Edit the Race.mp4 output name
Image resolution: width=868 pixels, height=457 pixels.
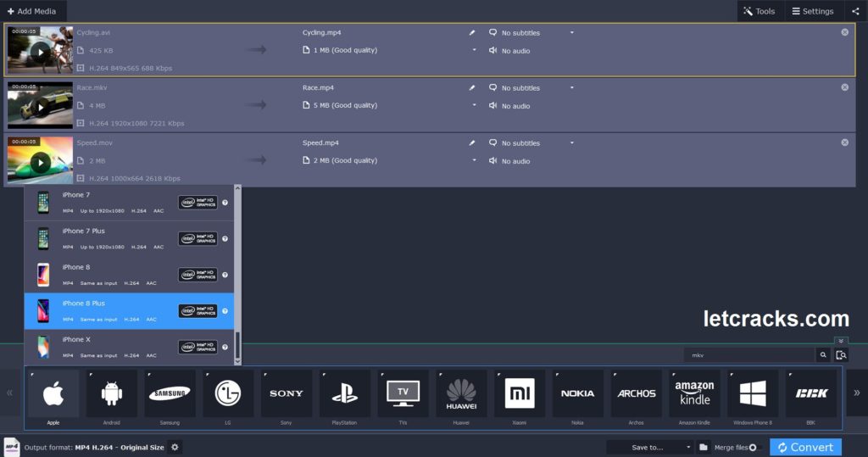click(471, 87)
